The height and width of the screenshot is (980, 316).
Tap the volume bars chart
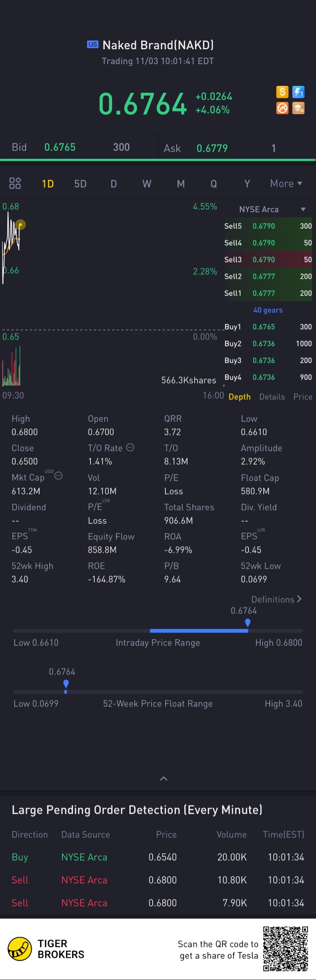(x=11, y=366)
